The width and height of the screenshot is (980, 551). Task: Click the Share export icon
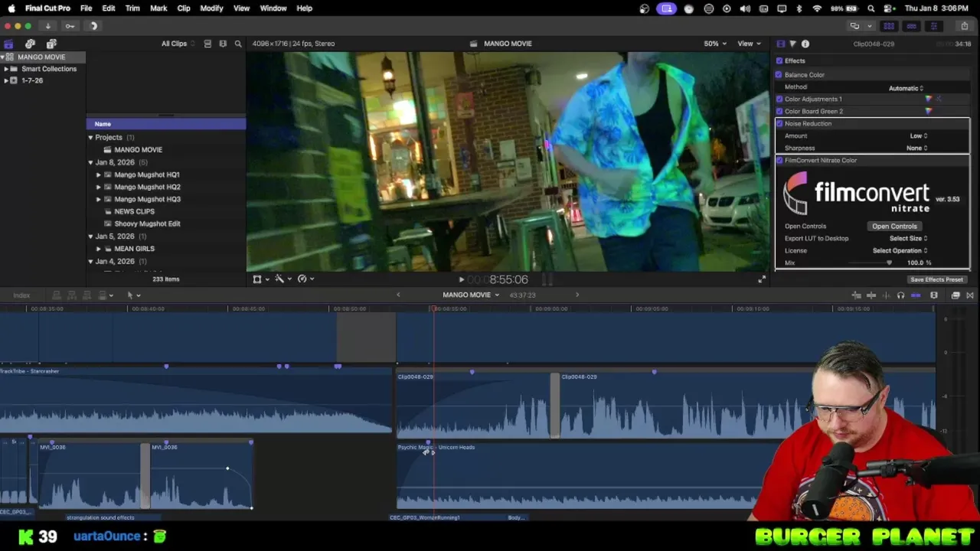965,26
